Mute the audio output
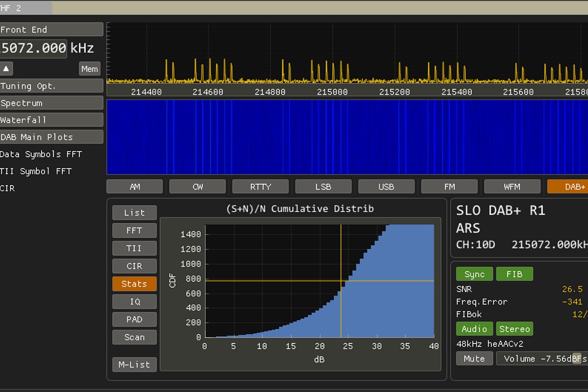This screenshot has height=392, width=588. (x=474, y=359)
